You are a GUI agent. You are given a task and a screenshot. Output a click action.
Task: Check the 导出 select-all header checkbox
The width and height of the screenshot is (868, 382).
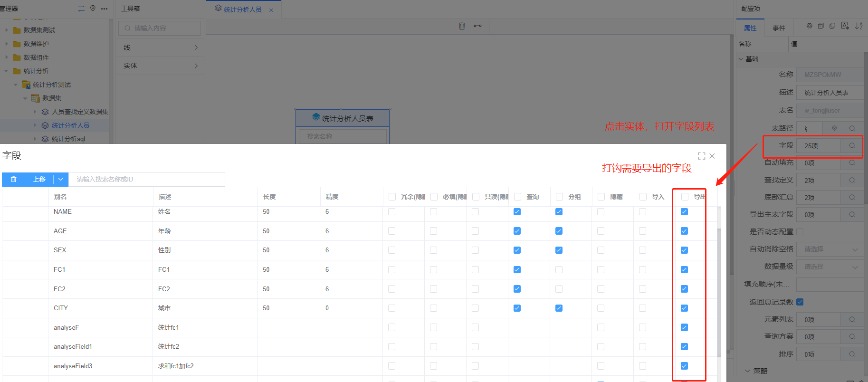tap(685, 197)
